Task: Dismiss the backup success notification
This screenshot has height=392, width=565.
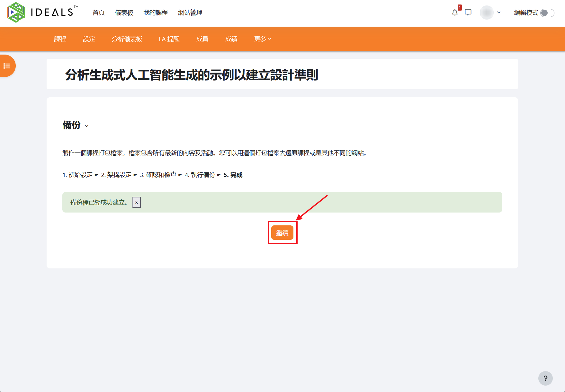Action: click(x=137, y=203)
